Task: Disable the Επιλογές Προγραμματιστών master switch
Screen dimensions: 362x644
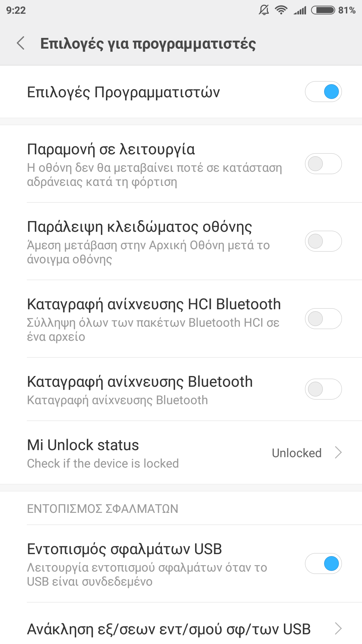Action: click(323, 92)
